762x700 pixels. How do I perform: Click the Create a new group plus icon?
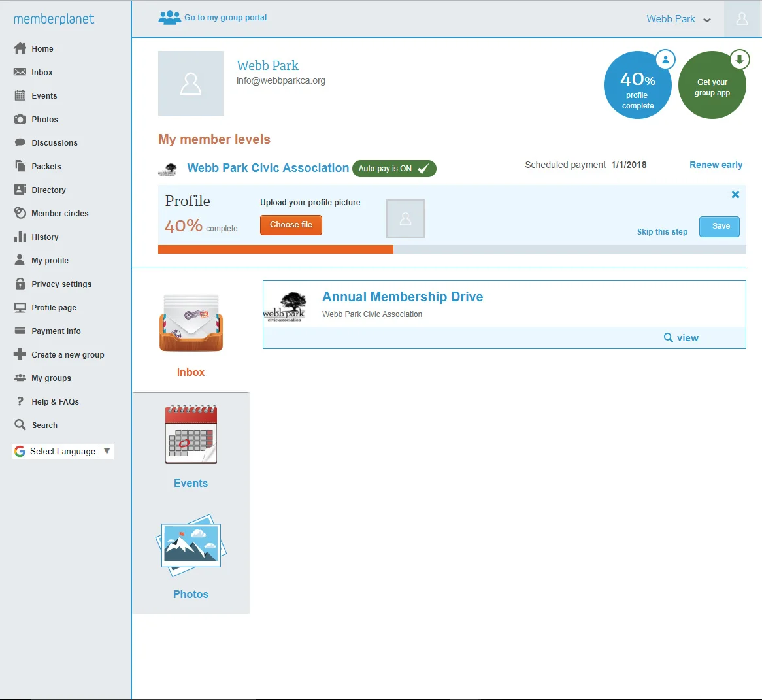click(x=20, y=354)
